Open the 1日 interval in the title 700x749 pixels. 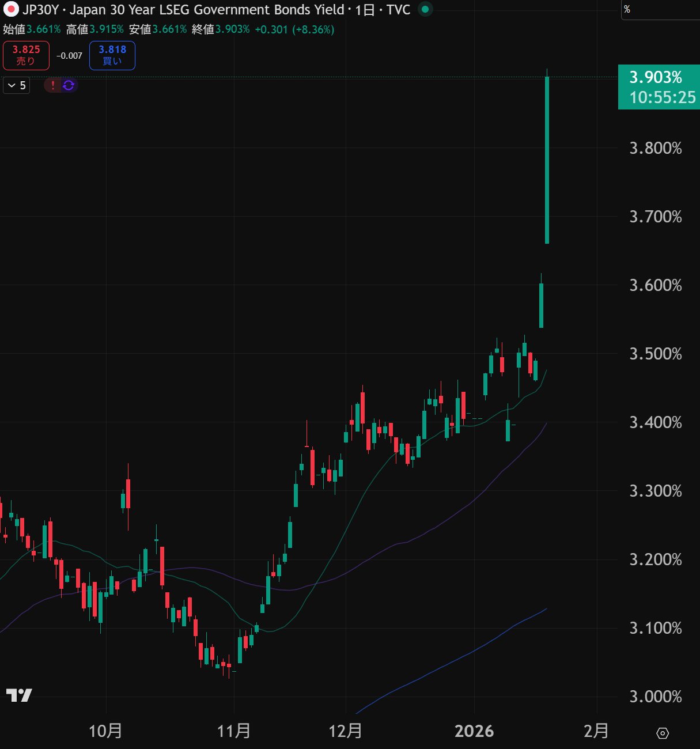(365, 10)
